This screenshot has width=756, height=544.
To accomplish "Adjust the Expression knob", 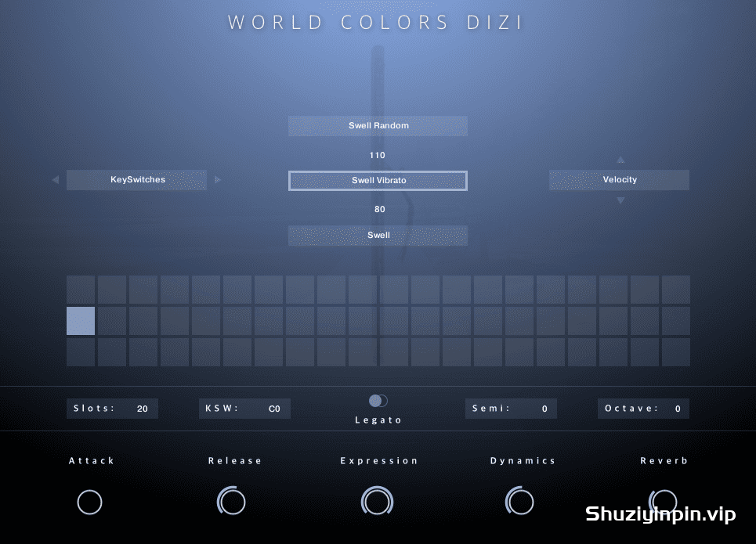I will (x=378, y=501).
